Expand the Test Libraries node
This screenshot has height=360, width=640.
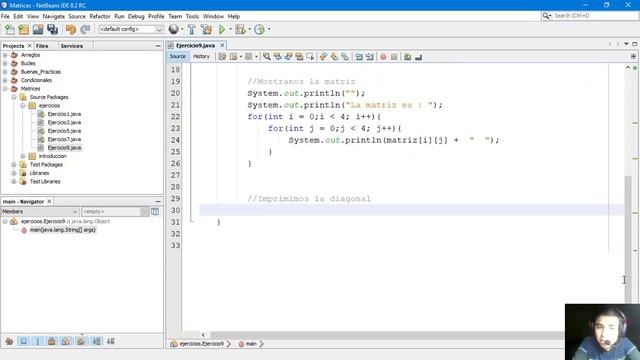pos(14,182)
